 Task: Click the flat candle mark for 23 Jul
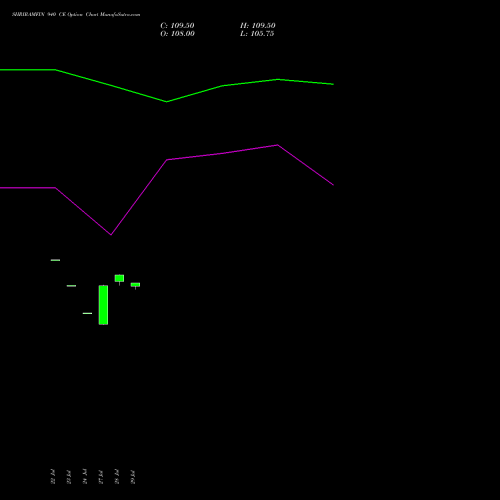71,286
